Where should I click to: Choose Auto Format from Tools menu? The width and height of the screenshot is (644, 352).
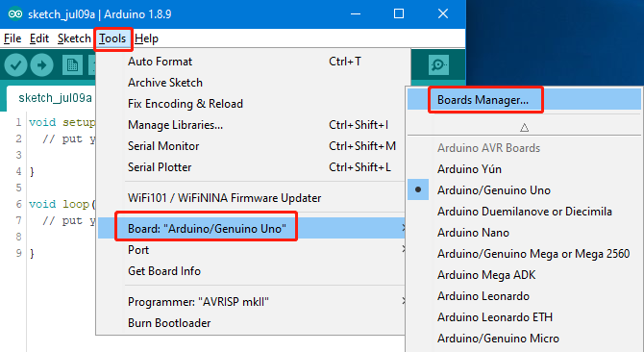pos(252,62)
